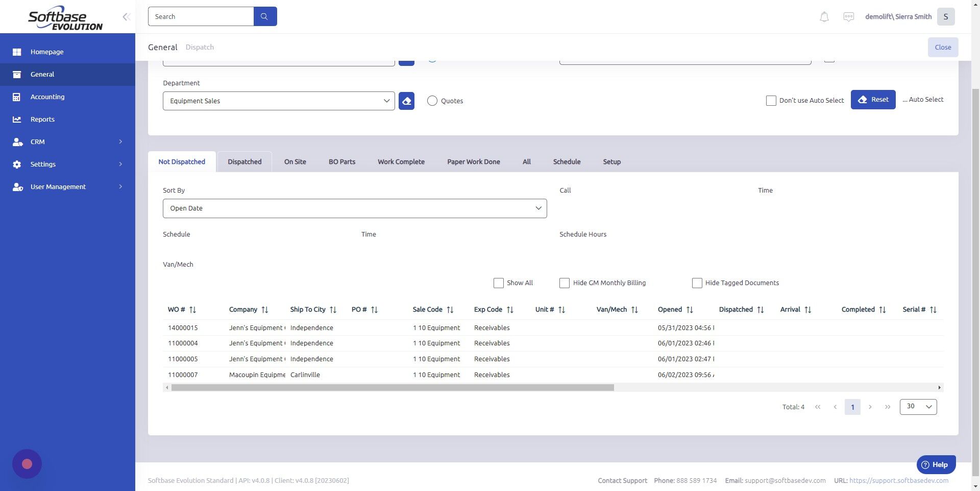Open the messages icon near the bell
The height and width of the screenshot is (491, 980).
[x=848, y=16]
